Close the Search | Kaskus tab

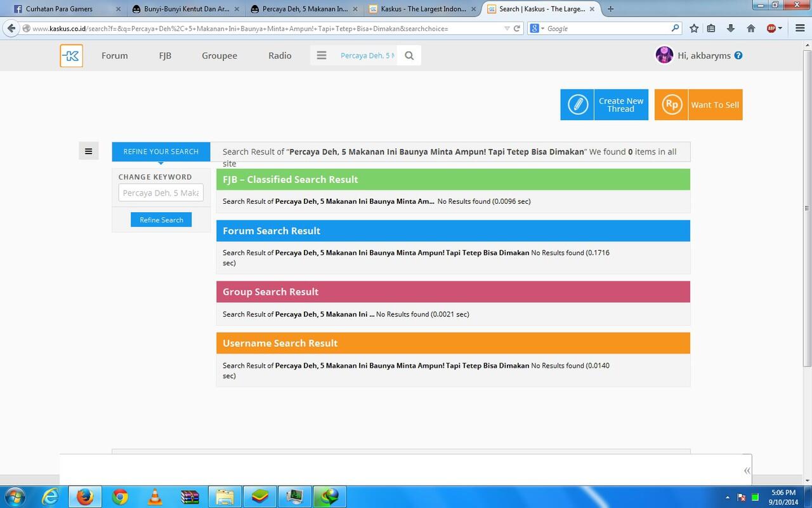pos(593,9)
